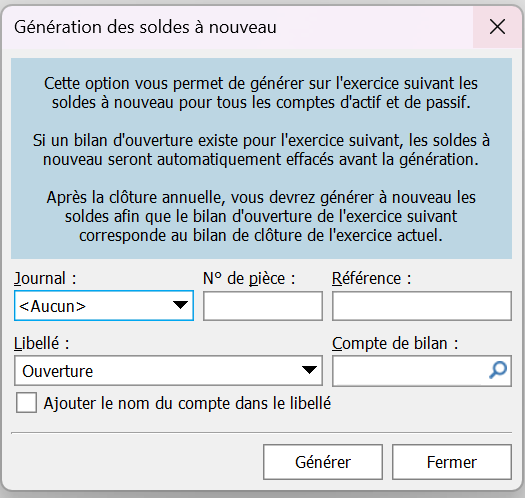
Task: Open the Libellé dropdown arrow
Action: point(309,370)
